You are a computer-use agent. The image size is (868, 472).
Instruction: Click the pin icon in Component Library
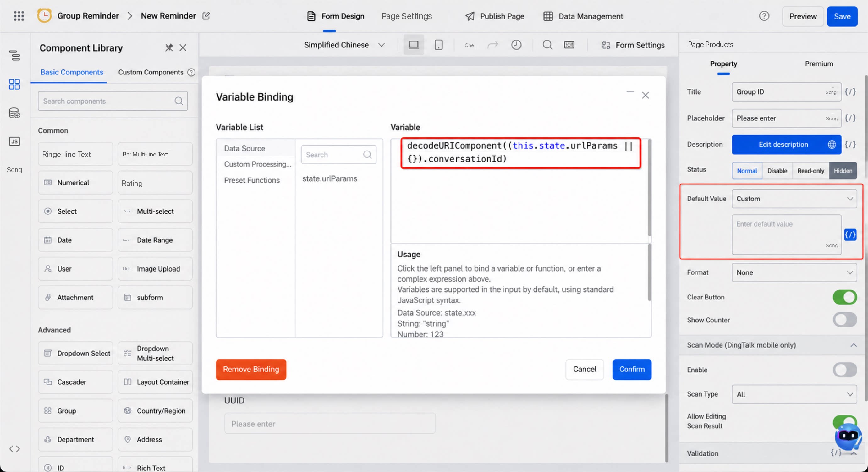click(169, 47)
